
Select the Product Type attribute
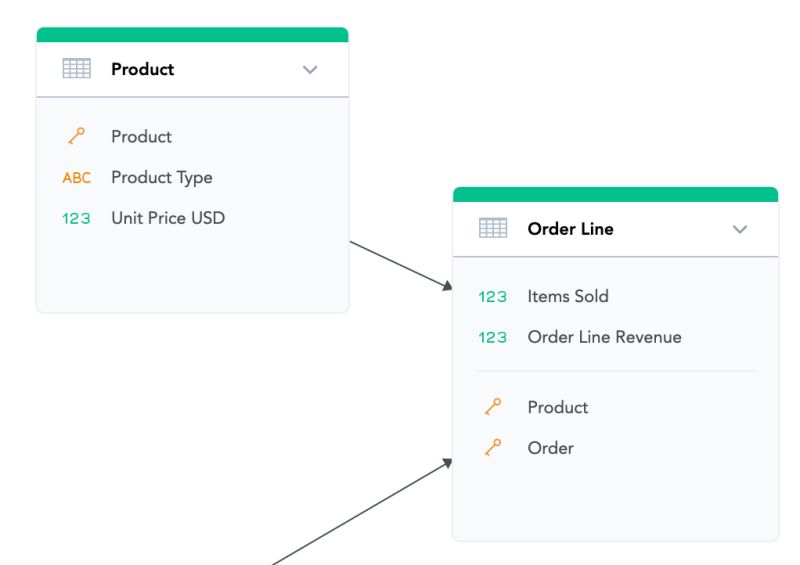[161, 178]
